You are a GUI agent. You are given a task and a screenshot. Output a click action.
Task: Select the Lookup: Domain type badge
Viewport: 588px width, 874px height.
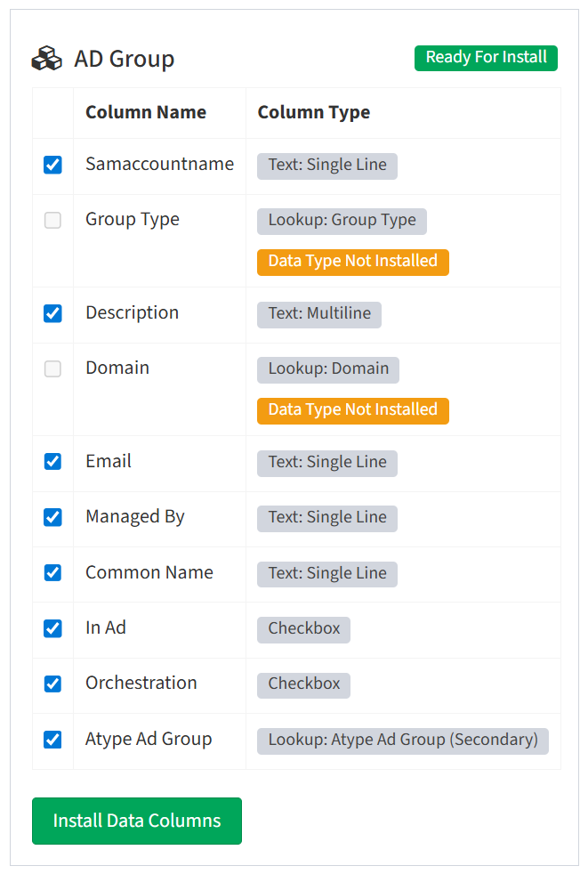(328, 370)
